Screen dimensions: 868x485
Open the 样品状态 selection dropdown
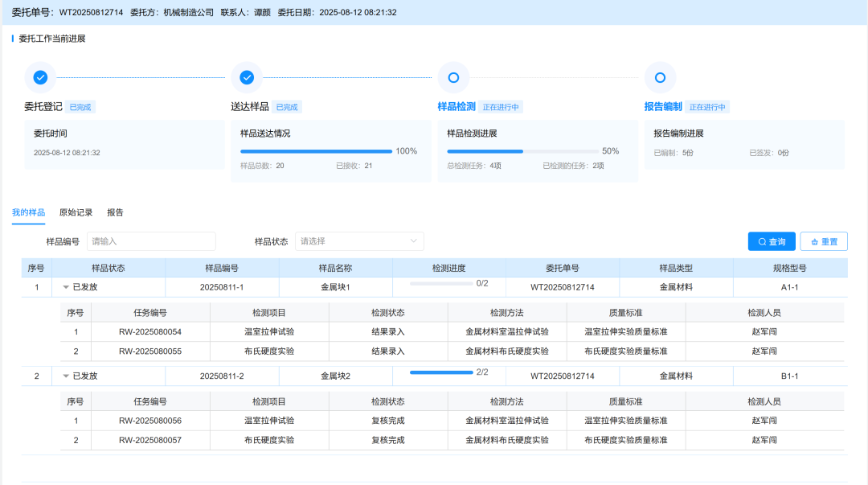click(x=359, y=241)
